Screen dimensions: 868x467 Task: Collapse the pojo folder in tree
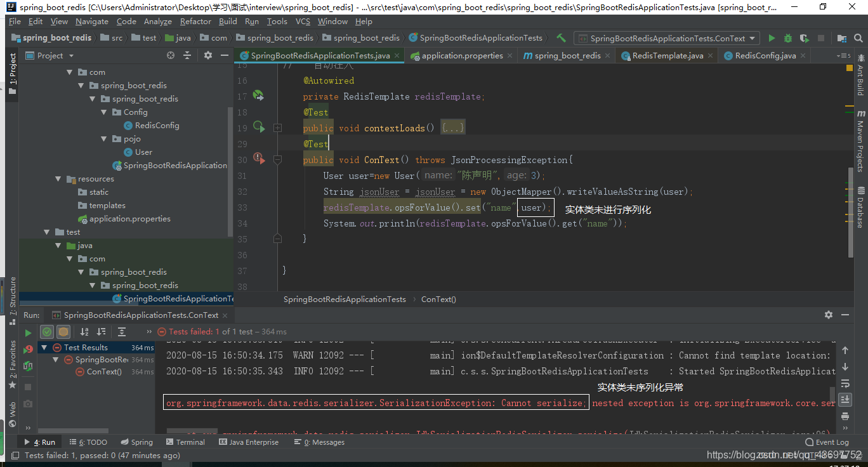(104, 139)
